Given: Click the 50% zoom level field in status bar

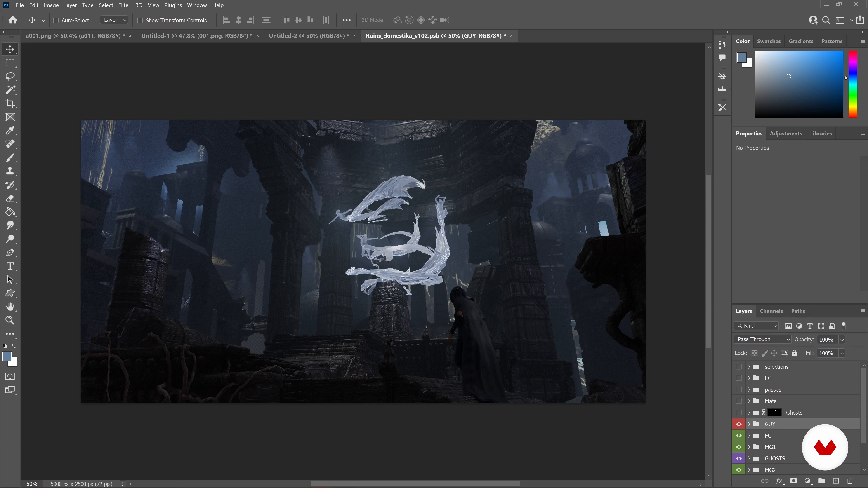Looking at the screenshot, I should [x=32, y=484].
